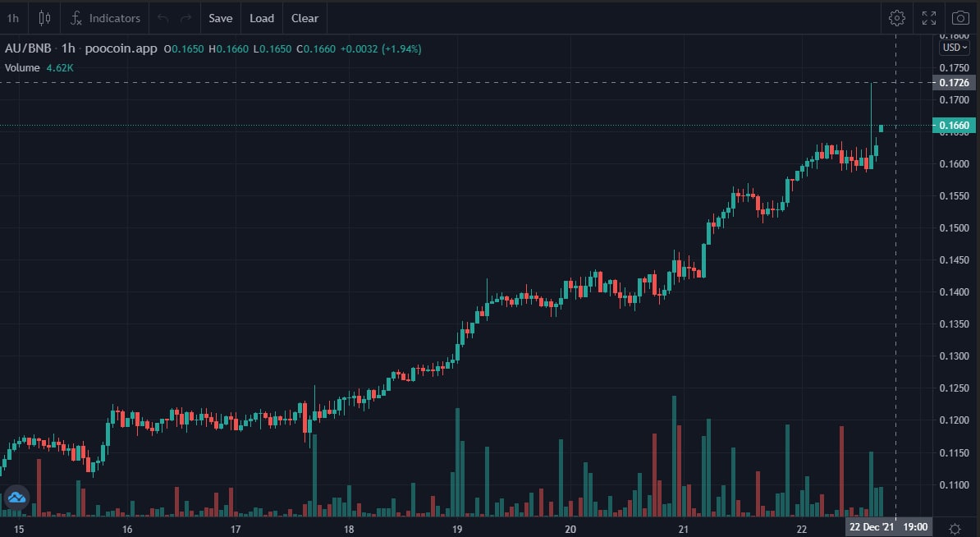
Task: Enter fullscreen mode for the chart
Action: (x=929, y=17)
